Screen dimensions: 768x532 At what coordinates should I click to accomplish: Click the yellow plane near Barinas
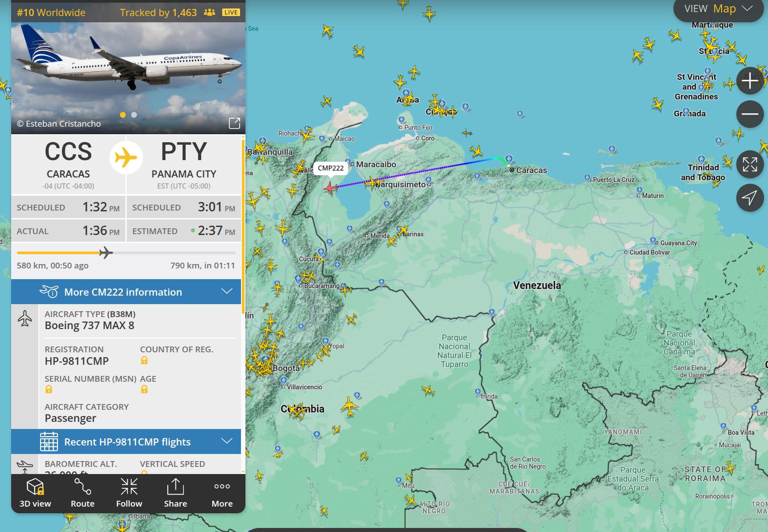coord(403,231)
